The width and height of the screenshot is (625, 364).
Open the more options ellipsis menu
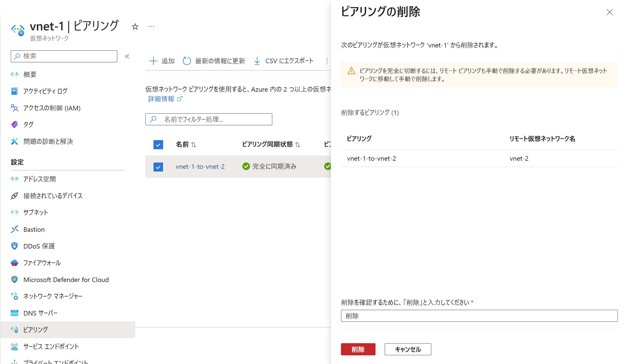[151, 26]
